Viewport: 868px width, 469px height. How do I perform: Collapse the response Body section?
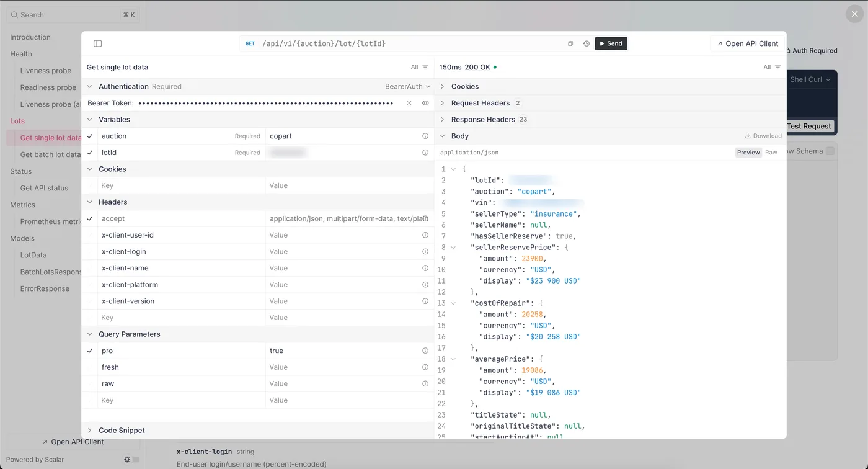point(443,136)
